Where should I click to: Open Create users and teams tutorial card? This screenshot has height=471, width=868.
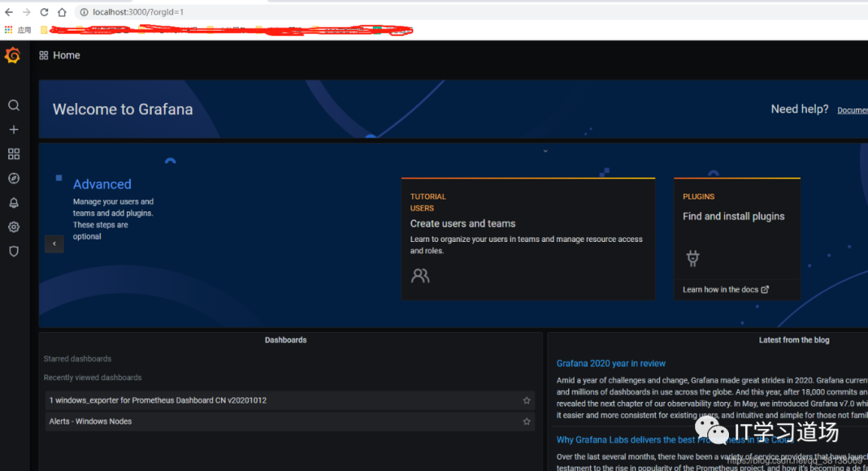pyautogui.click(x=528, y=239)
